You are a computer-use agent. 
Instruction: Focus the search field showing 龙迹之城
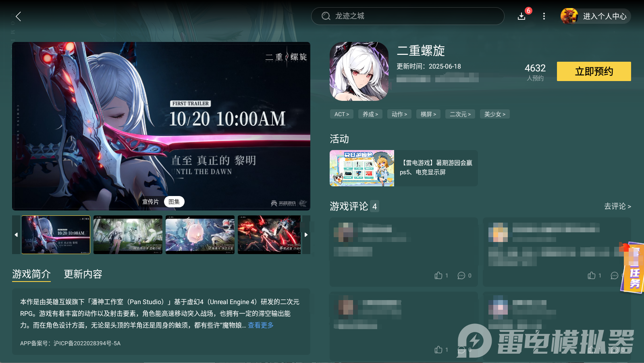(x=408, y=16)
